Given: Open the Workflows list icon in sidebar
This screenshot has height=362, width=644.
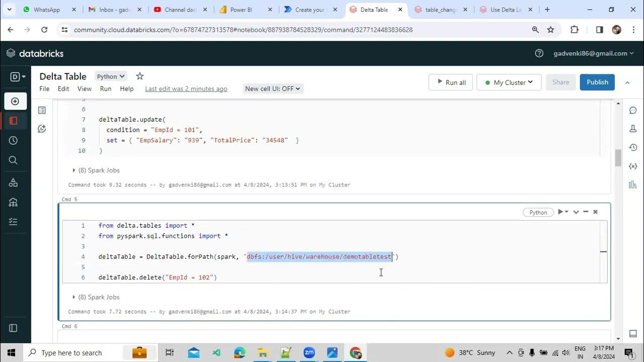Looking at the screenshot, I should tap(14, 222).
